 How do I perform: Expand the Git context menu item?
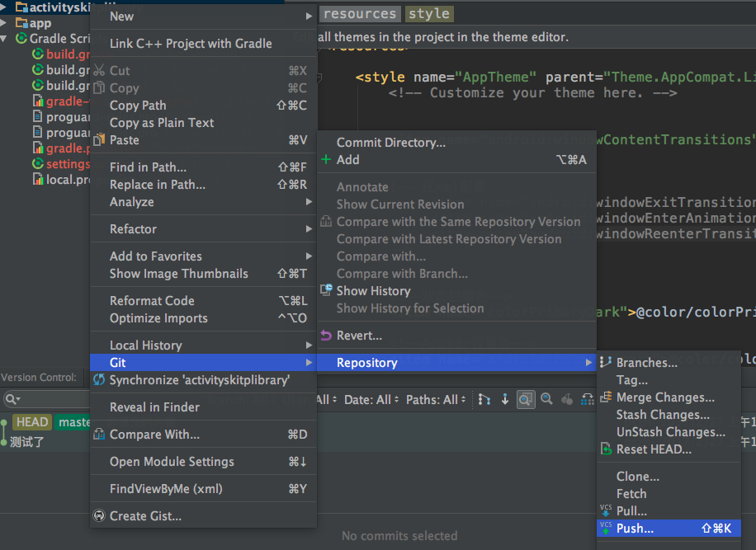(204, 363)
